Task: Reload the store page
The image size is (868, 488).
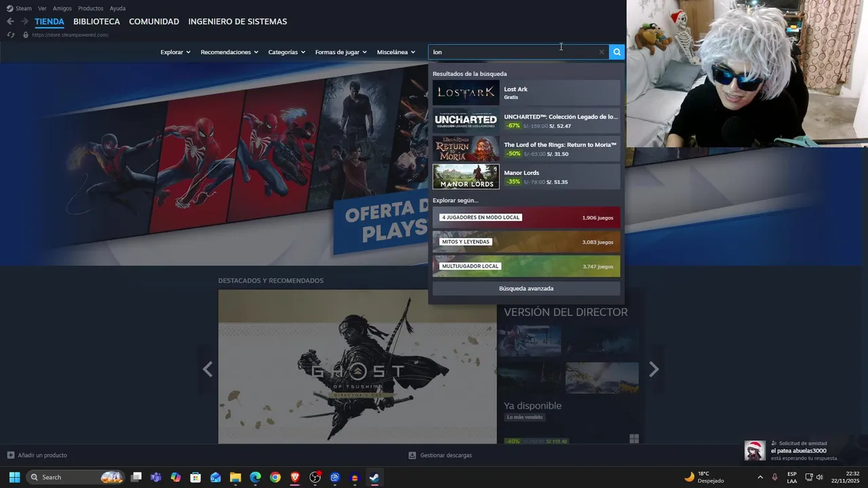Action: 10,35
